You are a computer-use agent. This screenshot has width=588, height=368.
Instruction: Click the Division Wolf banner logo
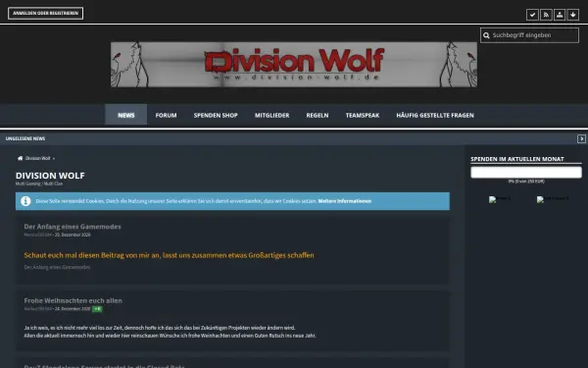click(x=294, y=64)
